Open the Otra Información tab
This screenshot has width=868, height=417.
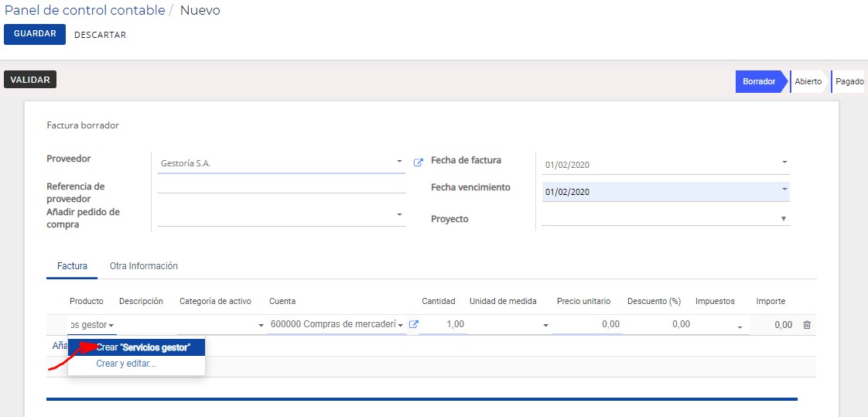coord(143,266)
